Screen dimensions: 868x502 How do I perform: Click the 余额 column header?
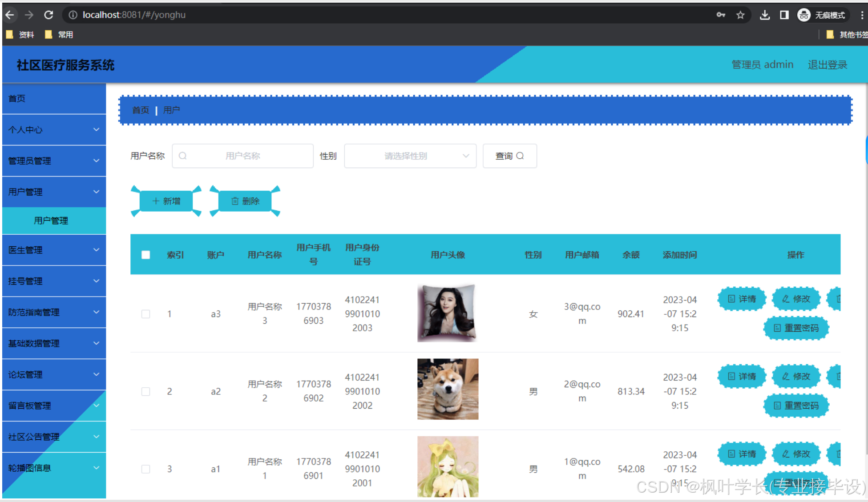(630, 255)
